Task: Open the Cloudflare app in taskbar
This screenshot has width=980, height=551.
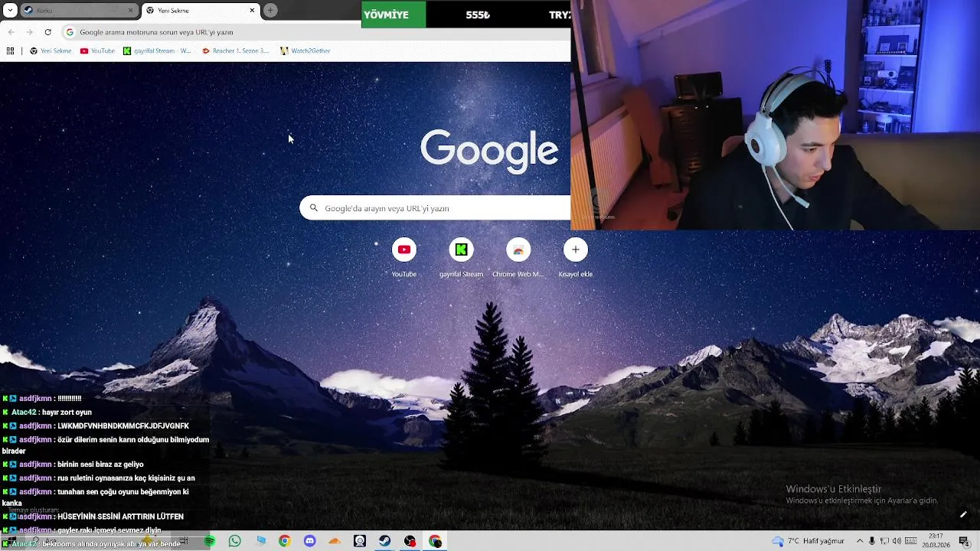Action: 335,541
